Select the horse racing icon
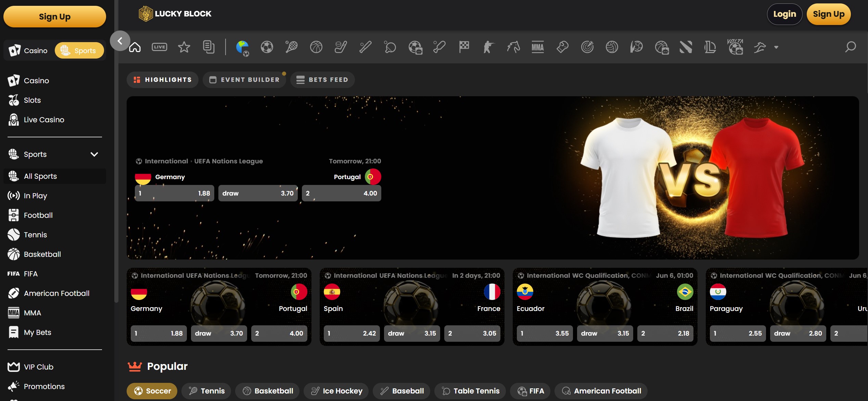This screenshot has height=401, width=868. (513, 47)
